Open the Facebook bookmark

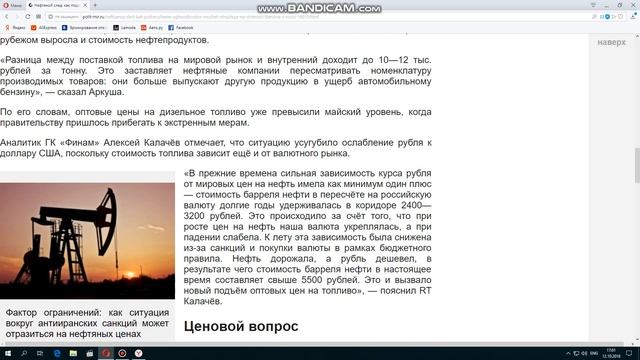[181, 28]
